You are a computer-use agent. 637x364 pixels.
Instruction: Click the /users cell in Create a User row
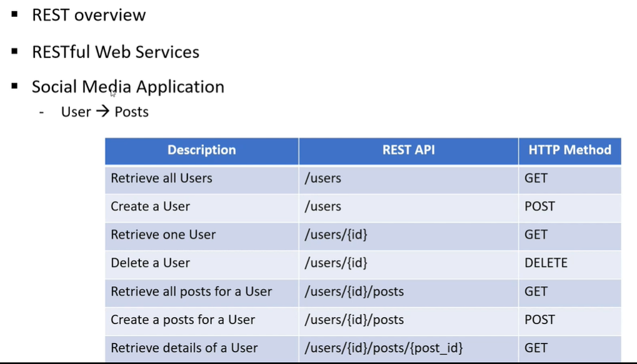tap(408, 207)
